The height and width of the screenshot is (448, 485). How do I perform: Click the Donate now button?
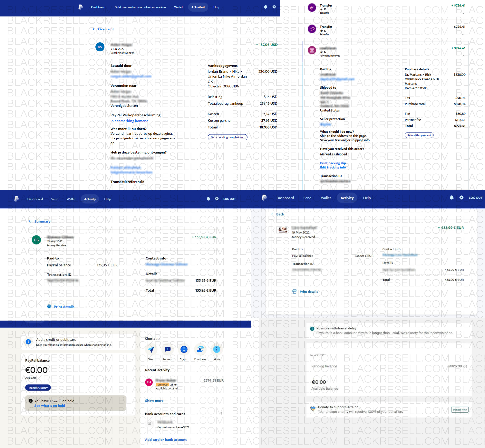[x=460, y=410]
